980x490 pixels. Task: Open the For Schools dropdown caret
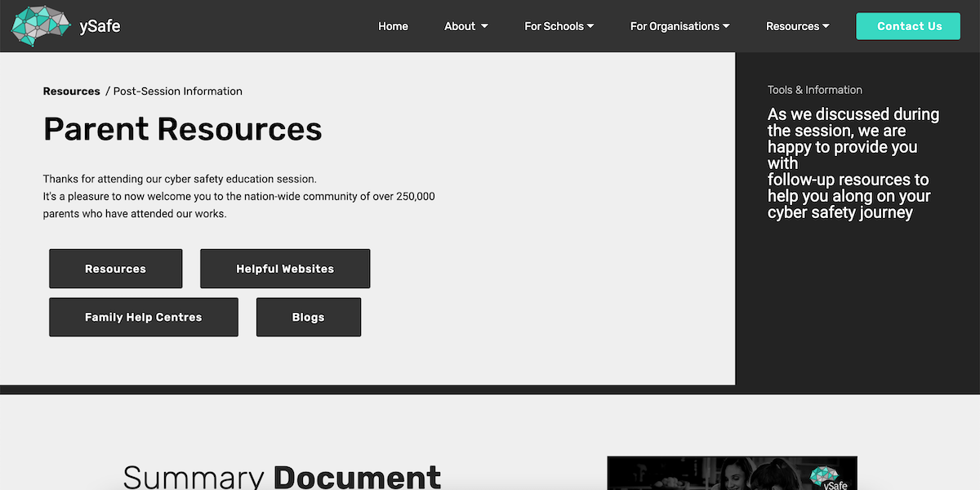coord(590,26)
